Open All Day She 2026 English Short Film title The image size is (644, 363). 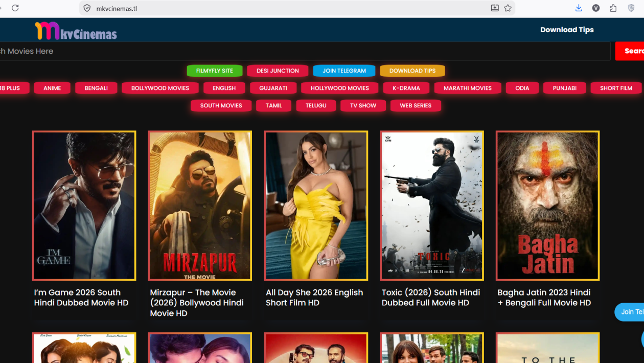(x=314, y=298)
